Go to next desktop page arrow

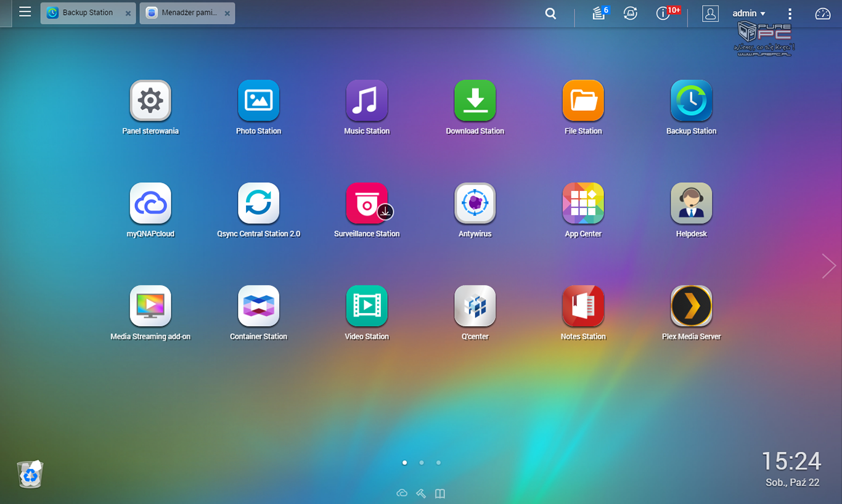(x=829, y=266)
